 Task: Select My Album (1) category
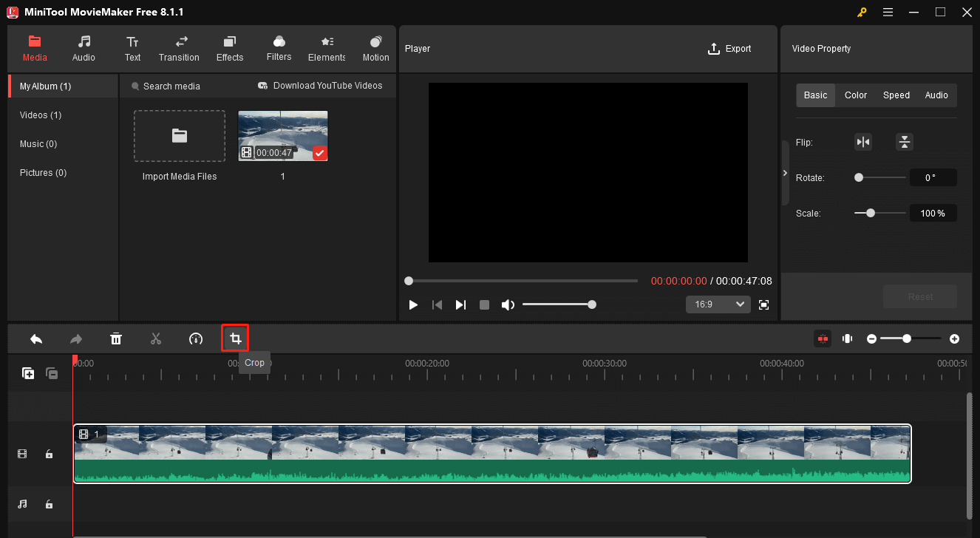pyautogui.click(x=64, y=86)
